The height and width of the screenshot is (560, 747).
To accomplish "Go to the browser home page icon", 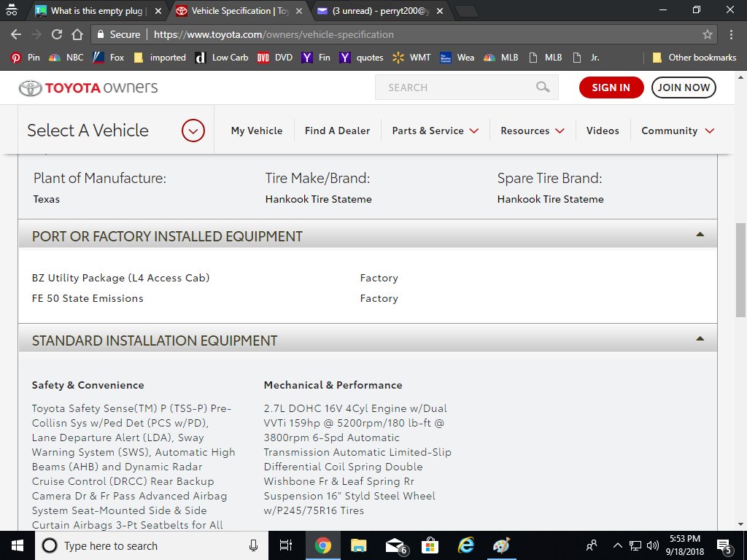I will click(77, 34).
